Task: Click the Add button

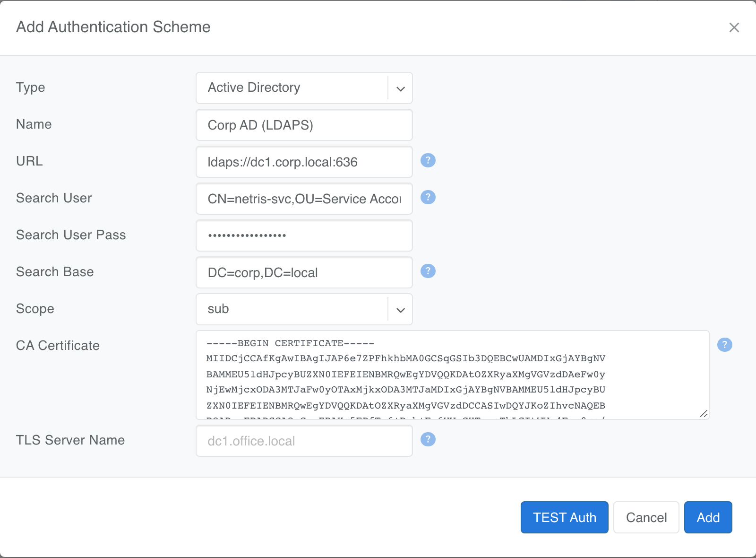Action: pyautogui.click(x=708, y=517)
